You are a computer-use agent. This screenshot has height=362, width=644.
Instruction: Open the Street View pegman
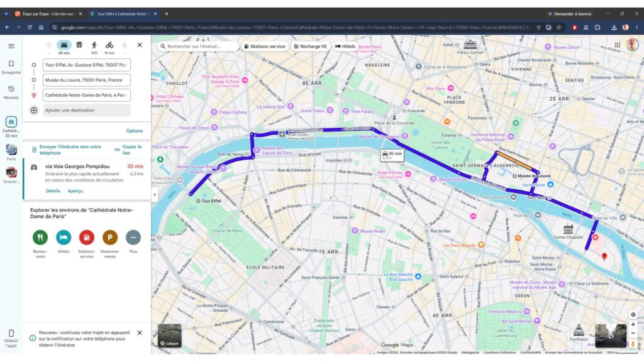click(633, 343)
